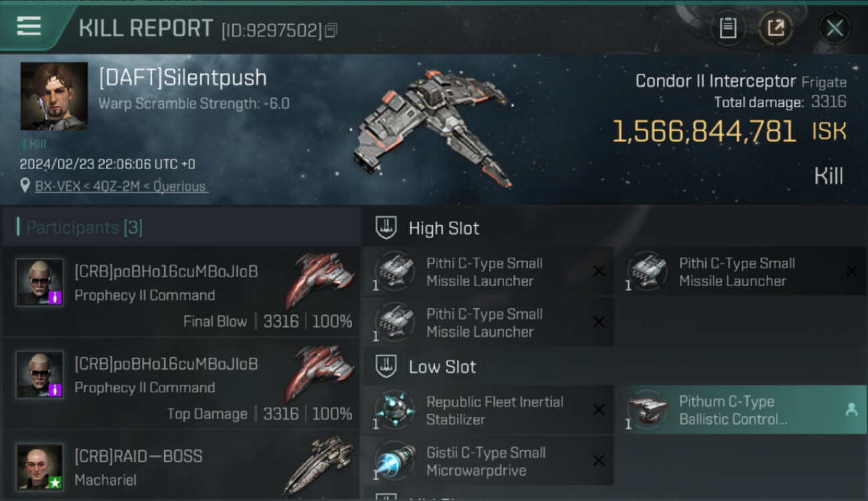868x501 pixels.
Task: Close the kill report window
Action: 835,28
